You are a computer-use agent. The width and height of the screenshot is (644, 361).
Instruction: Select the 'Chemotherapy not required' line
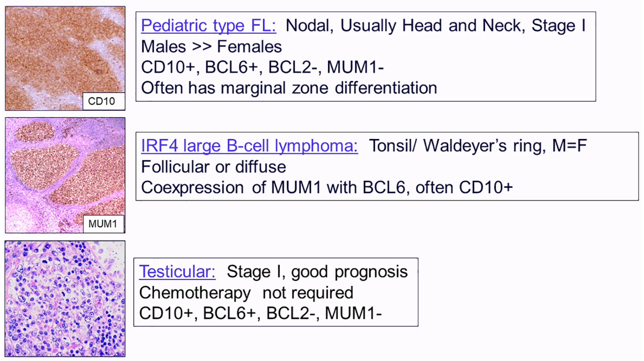(x=246, y=293)
